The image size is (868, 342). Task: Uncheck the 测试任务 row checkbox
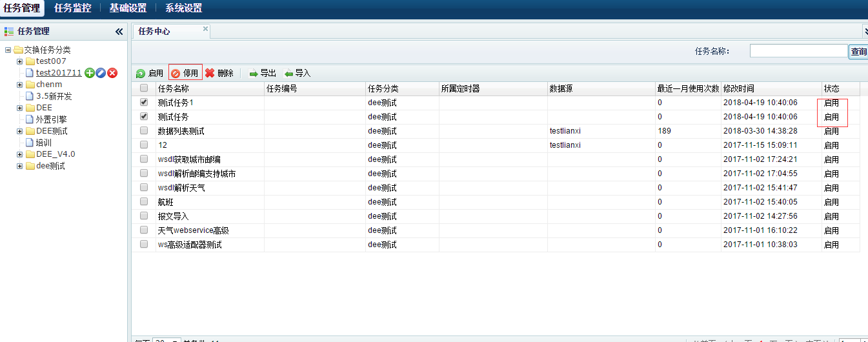(x=144, y=116)
